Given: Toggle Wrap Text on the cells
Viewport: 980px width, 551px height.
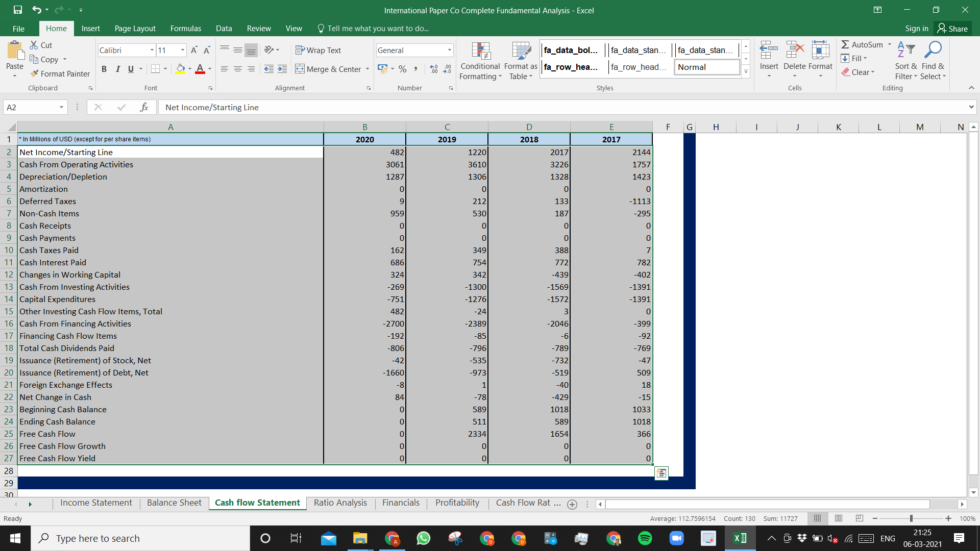Looking at the screenshot, I should pyautogui.click(x=318, y=50).
